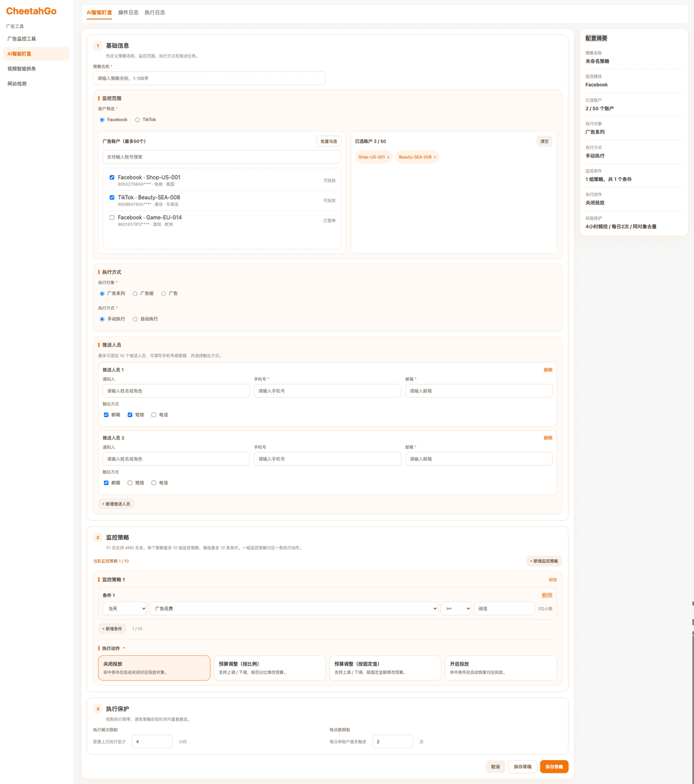Click the 2 / 50 个账户 summary text
The width and height of the screenshot is (694, 784).
pyautogui.click(x=600, y=108)
